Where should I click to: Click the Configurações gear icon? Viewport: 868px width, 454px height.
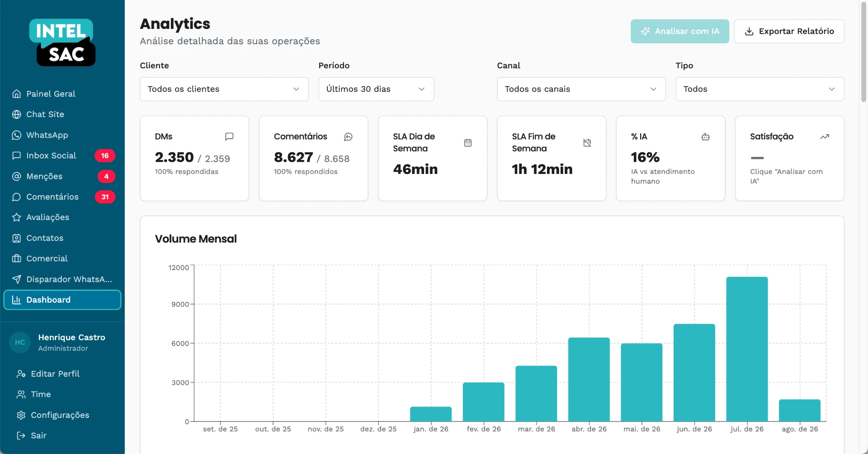pyautogui.click(x=21, y=415)
